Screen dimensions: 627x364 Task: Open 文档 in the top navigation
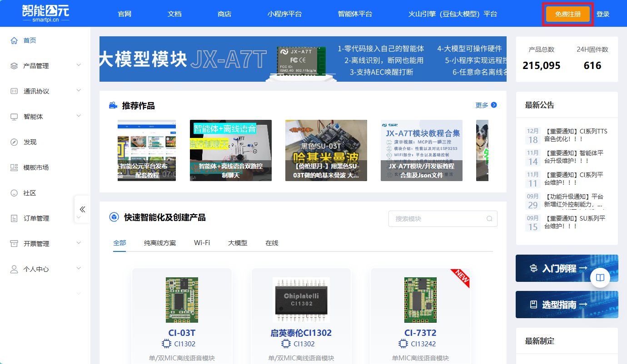click(174, 14)
